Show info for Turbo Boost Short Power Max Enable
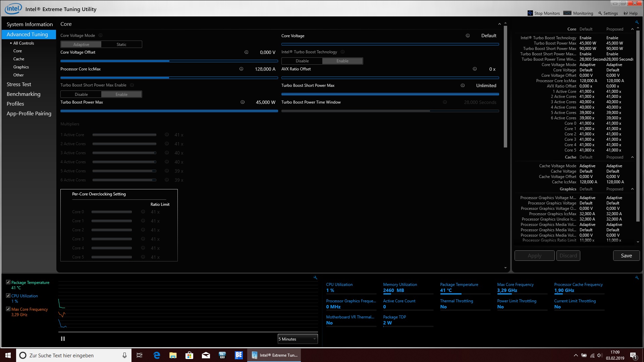644x362 pixels. coord(132,85)
